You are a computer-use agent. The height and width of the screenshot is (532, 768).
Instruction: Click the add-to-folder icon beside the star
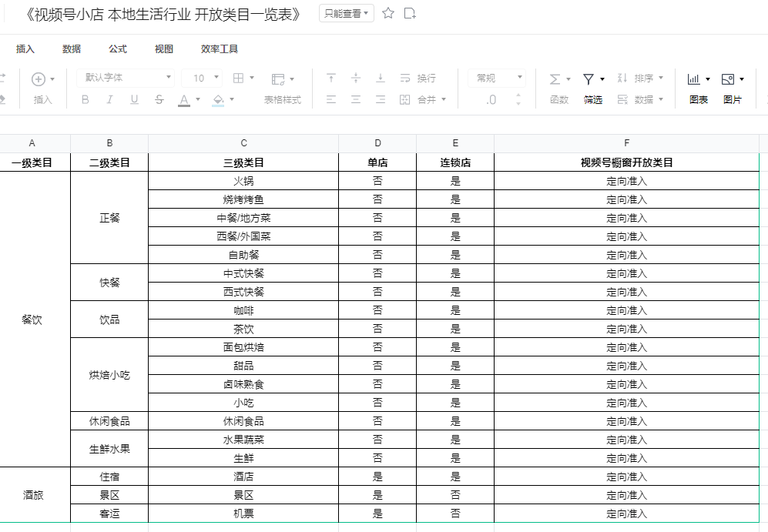(x=410, y=13)
